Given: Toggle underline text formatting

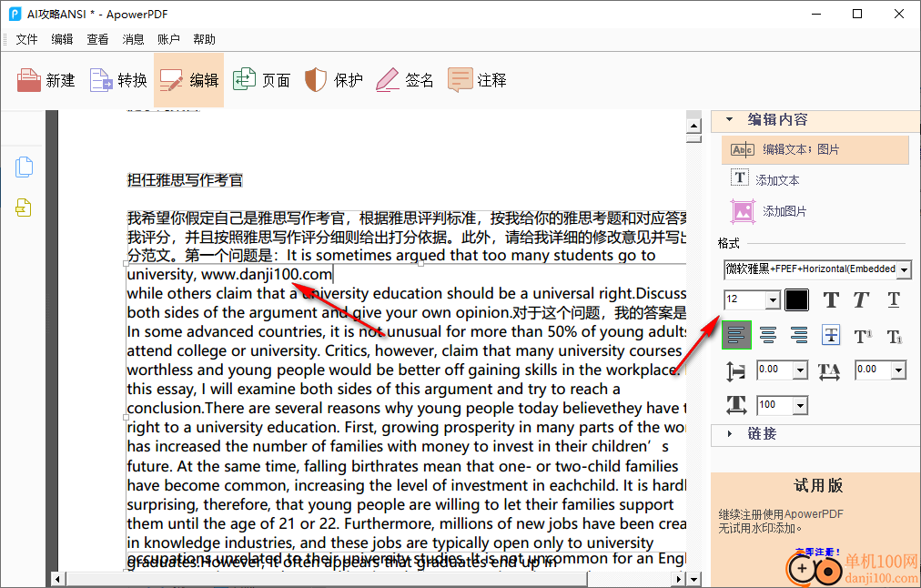Looking at the screenshot, I should click(x=894, y=300).
